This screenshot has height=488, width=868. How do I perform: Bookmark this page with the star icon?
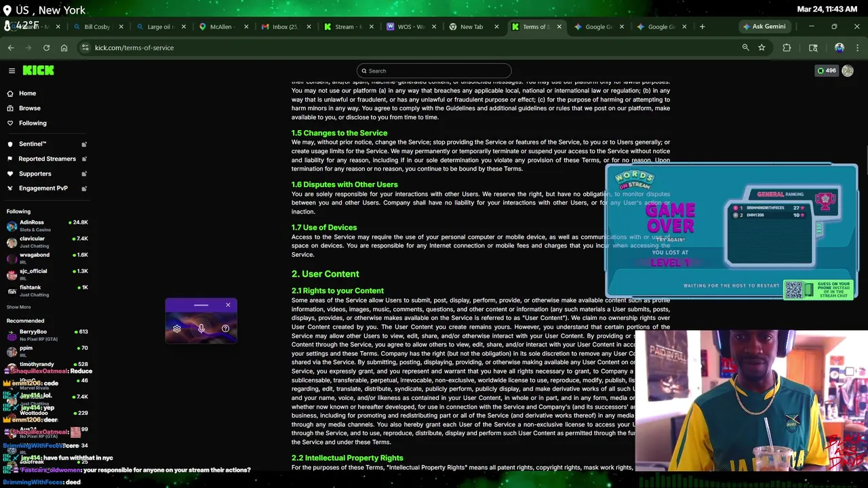[x=762, y=47]
